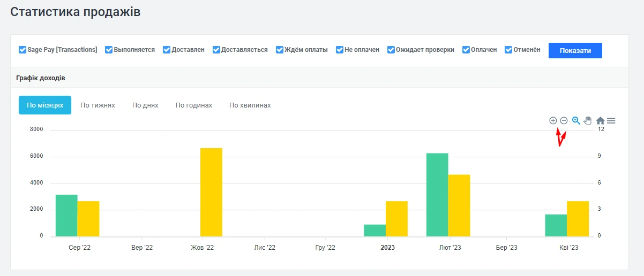644x276 pixels.
Task: Activate the selection zoom magnifier tool
Action: (x=576, y=121)
